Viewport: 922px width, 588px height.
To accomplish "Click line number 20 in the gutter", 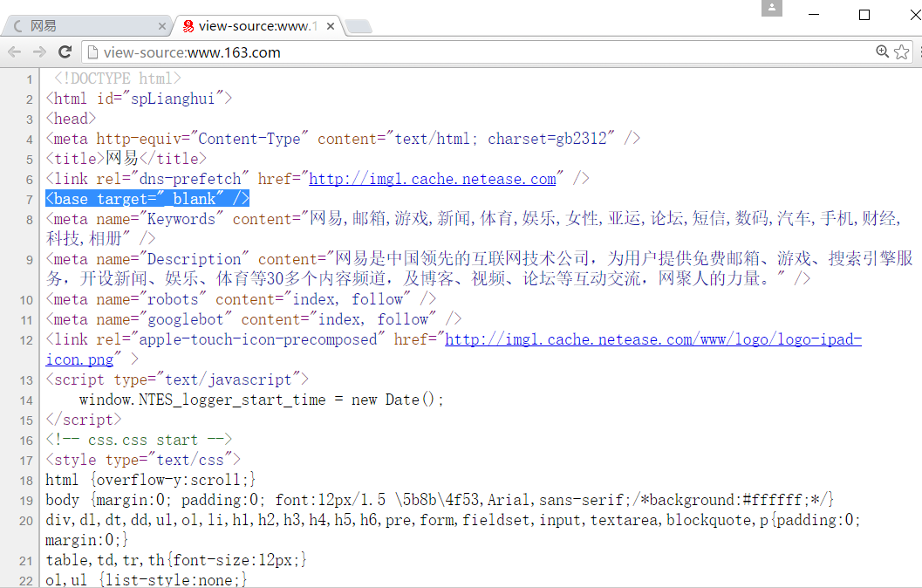I will coord(26,521).
